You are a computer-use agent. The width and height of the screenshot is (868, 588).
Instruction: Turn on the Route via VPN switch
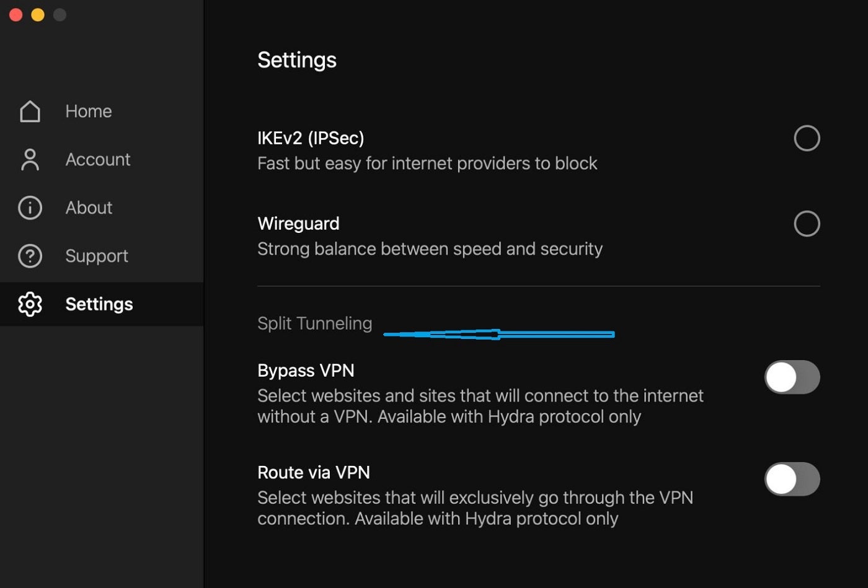pyautogui.click(x=792, y=479)
